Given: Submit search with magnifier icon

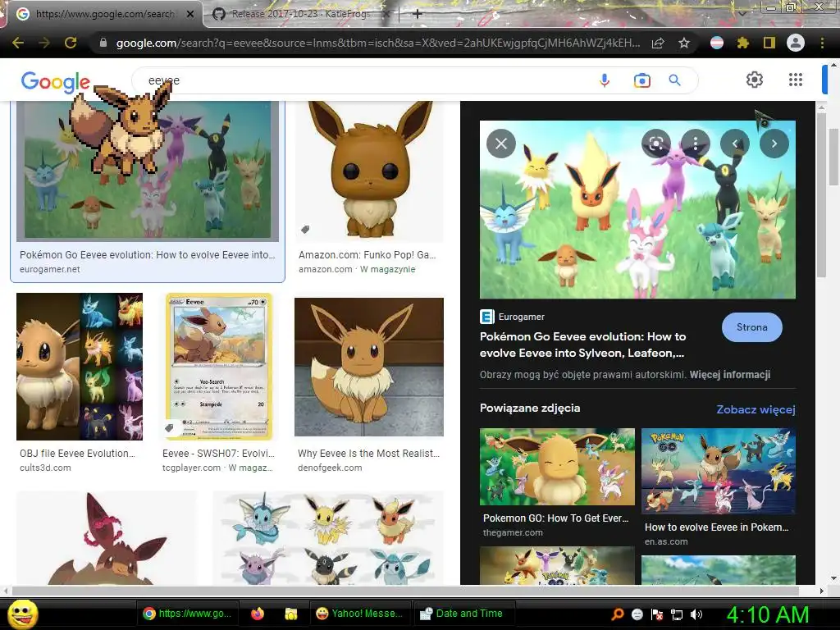Looking at the screenshot, I should (675, 80).
